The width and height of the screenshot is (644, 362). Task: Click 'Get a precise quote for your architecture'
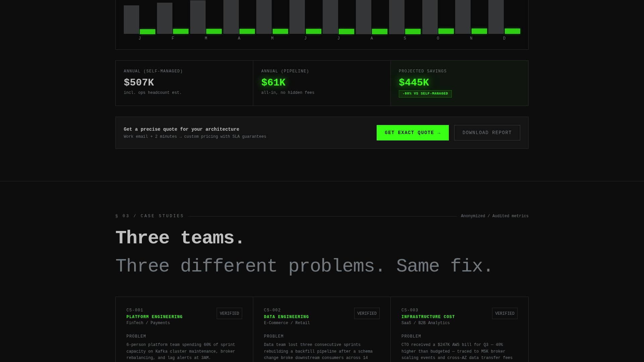click(181, 129)
